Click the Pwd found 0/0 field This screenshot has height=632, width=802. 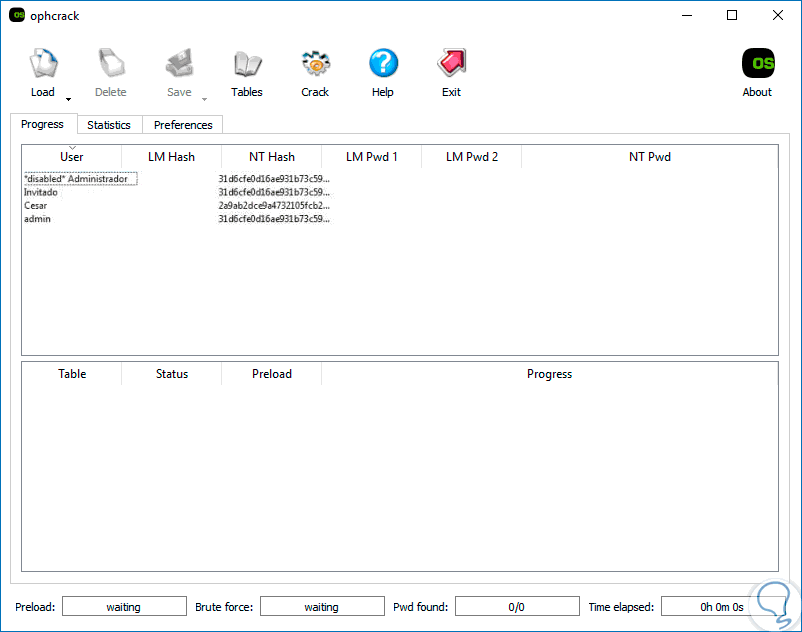click(x=517, y=606)
